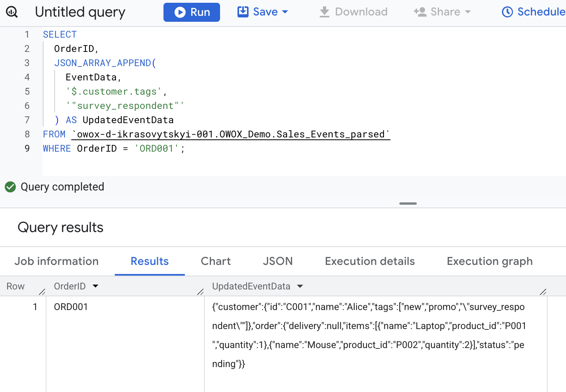This screenshot has width=566, height=392.
Task: Open the UpdatedEventData column dropdown
Action: click(300, 286)
